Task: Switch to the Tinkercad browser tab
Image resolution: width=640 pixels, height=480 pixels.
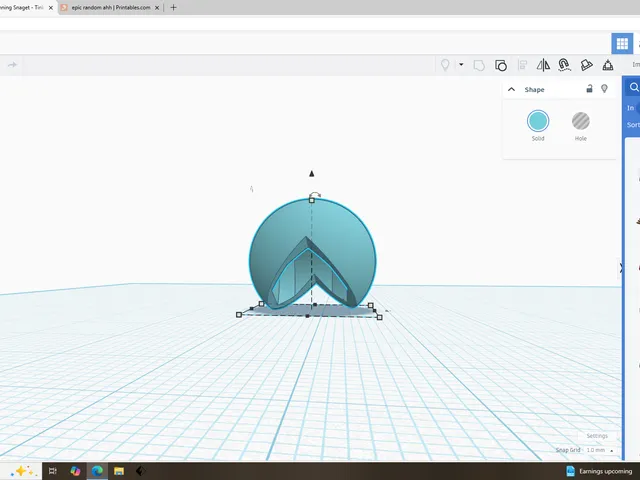Action: tap(22, 7)
